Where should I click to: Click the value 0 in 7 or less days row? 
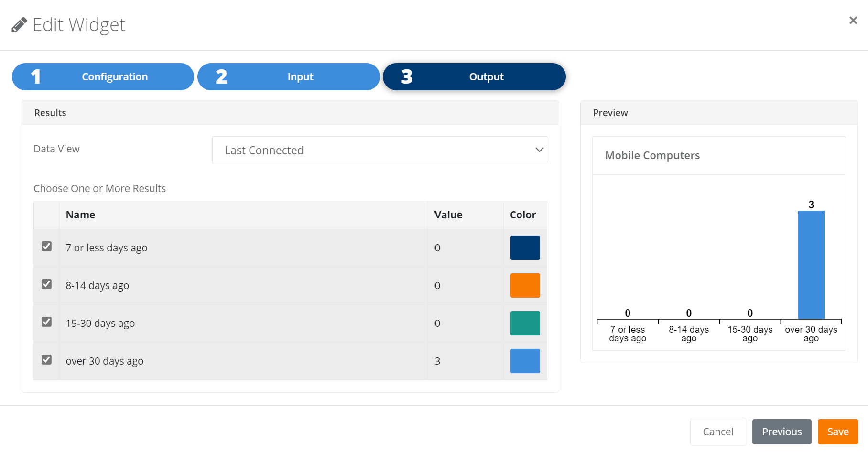point(437,248)
